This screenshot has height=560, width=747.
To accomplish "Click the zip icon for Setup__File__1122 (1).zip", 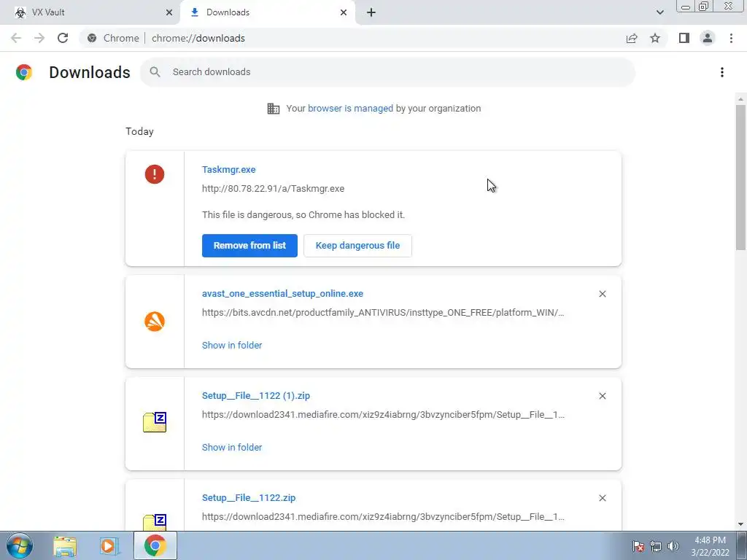I will 155,422.
